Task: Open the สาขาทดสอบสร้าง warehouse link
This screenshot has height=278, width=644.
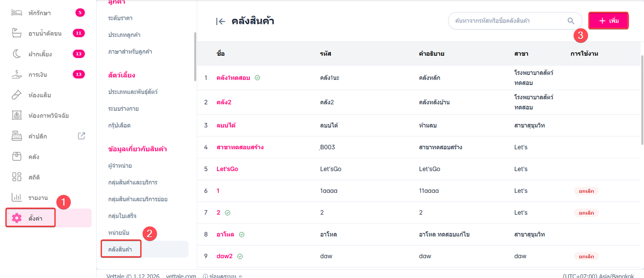Action: click(x=240, y=147)
